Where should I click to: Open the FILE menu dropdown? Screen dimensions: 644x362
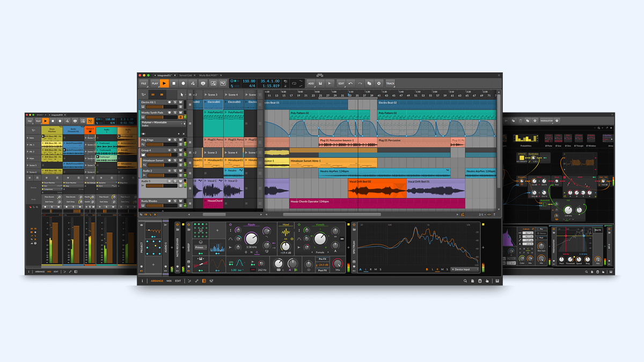[x=144, y=84]
